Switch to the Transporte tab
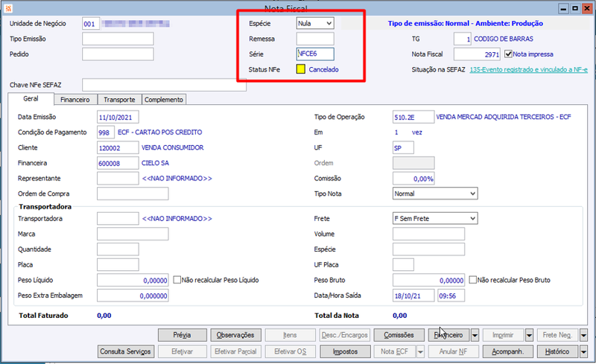This screenshot has width=596, height=364. tap(119, 100)
